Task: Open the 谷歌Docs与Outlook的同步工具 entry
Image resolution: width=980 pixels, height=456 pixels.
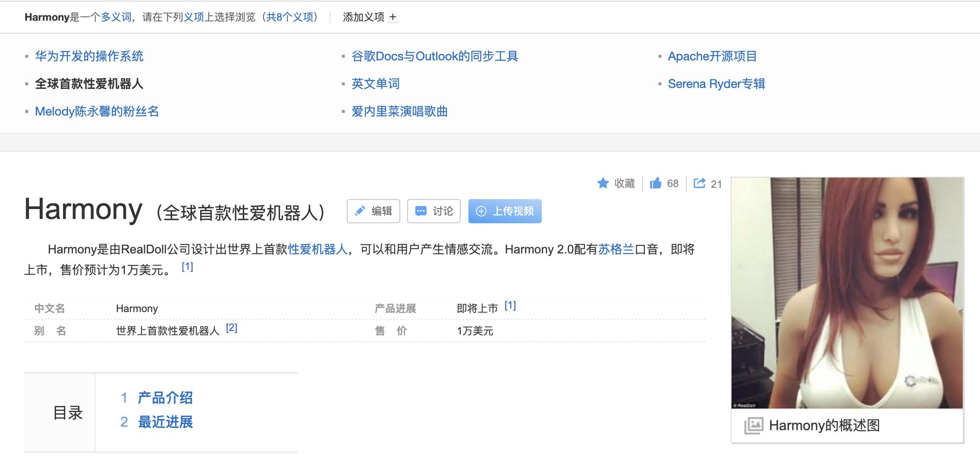Action: click(435, 56)
